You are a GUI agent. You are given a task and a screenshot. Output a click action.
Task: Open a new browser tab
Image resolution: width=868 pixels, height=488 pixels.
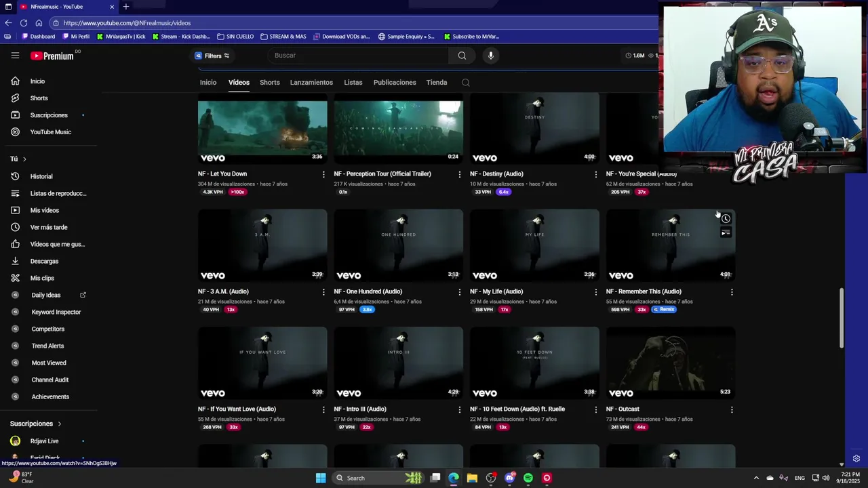tap(126, 7)
